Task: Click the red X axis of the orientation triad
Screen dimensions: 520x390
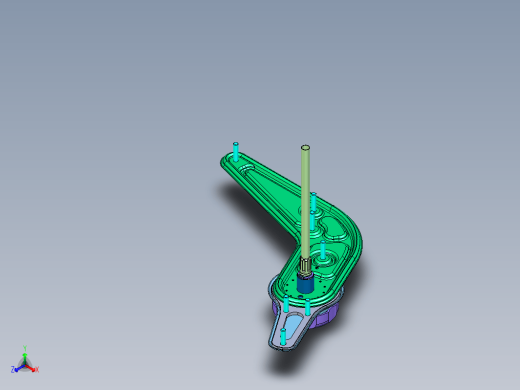Action: pyautogui.click(x=32, y=369)
